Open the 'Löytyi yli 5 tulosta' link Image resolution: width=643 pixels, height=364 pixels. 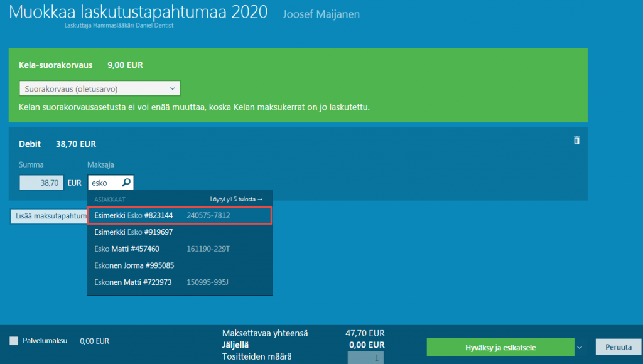tap(236, 200)
